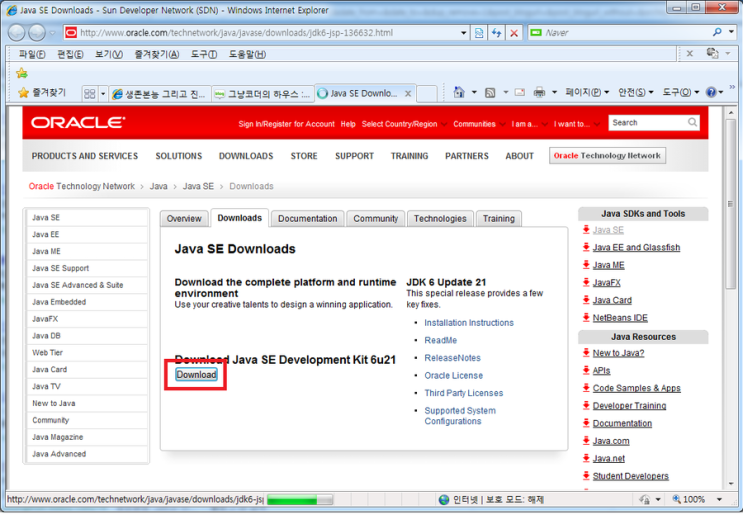Viewport: 743px width, 515px height.
Task: Expand the Quick Tabs dropdown arrow
Action: click(x=103, y=93)
